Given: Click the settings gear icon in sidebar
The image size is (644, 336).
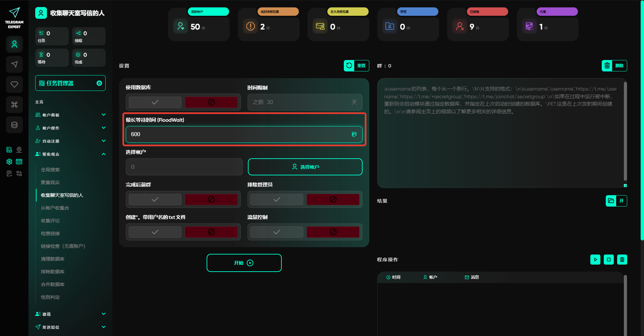Looking at the screenshot, I should (9, 162).
